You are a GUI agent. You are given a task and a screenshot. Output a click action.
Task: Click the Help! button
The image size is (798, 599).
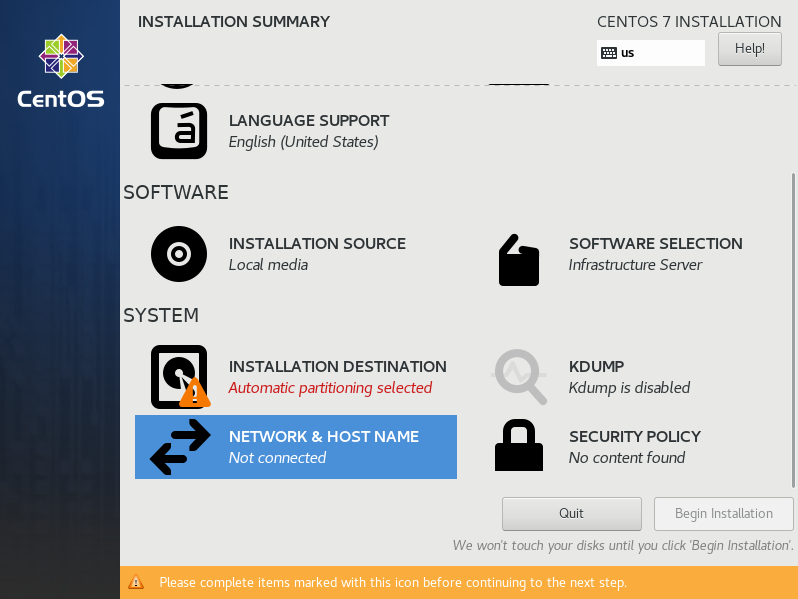(750, 49)
